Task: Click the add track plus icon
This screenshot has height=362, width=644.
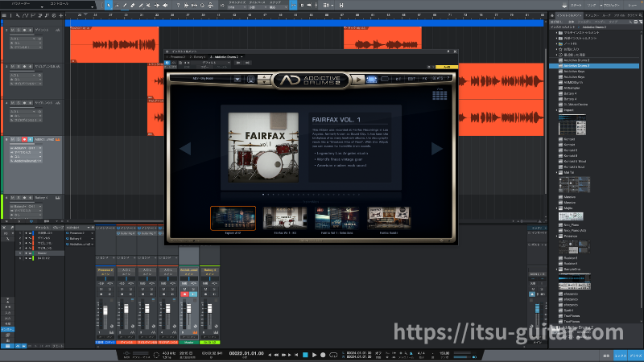Action: click(x=61, y=15)
